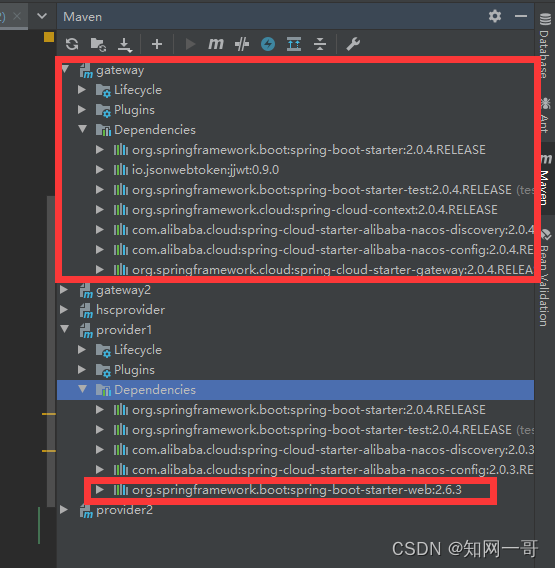
Task: Click Download Sources and Documentation icon
Action: coord(125,45)
